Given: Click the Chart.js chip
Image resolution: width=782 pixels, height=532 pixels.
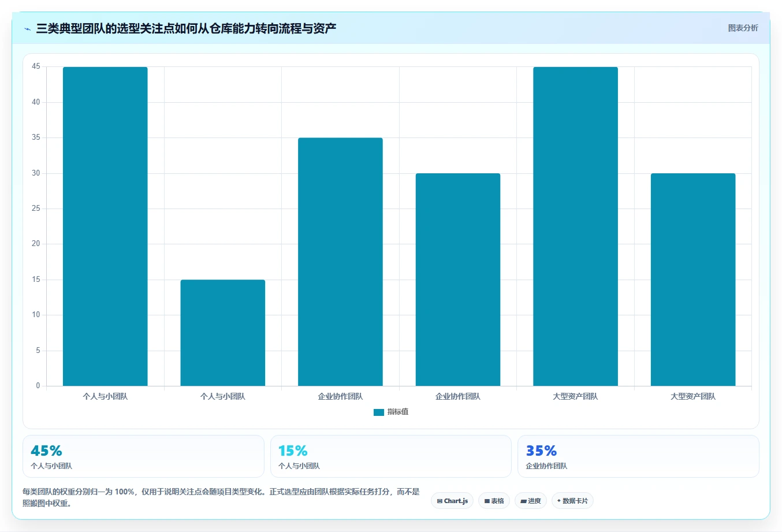Looking at the screenshot, I should pos(452,501).
